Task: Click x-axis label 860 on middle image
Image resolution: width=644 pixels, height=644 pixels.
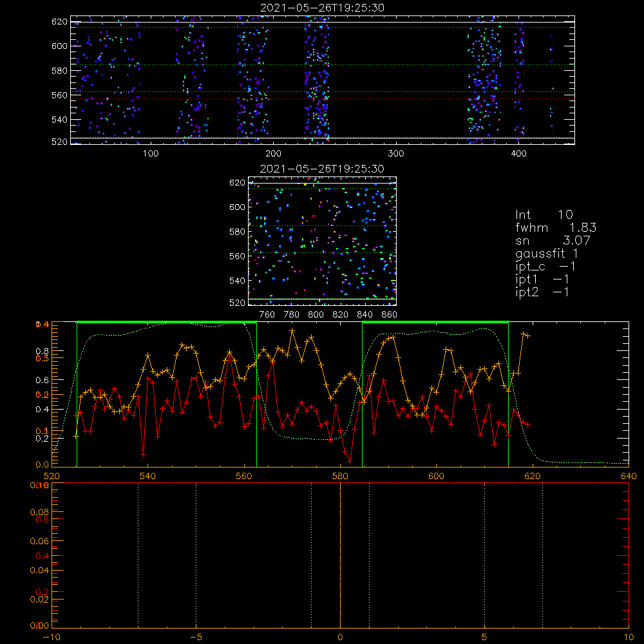Action: click(x=390, y=315)
